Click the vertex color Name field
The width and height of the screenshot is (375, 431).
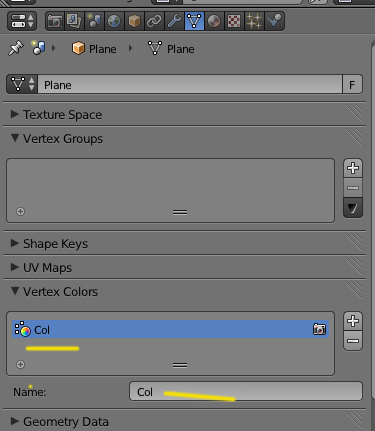(246, 391)
